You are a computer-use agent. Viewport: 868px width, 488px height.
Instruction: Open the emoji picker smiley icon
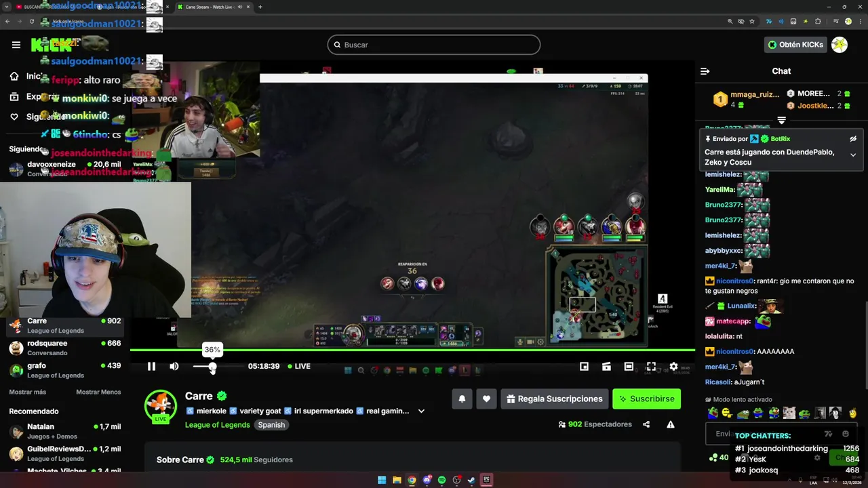(845, 434)
